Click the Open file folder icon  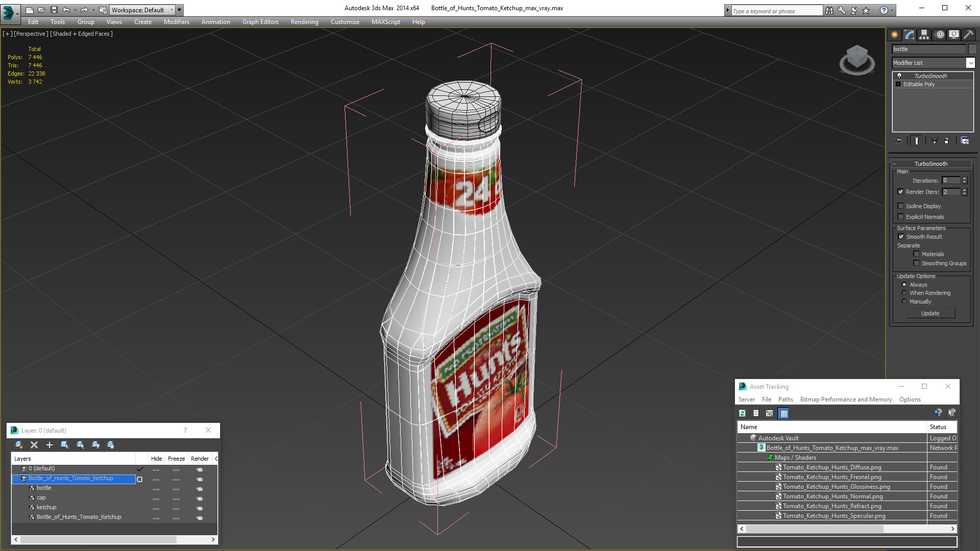click(x=41, y=10)
